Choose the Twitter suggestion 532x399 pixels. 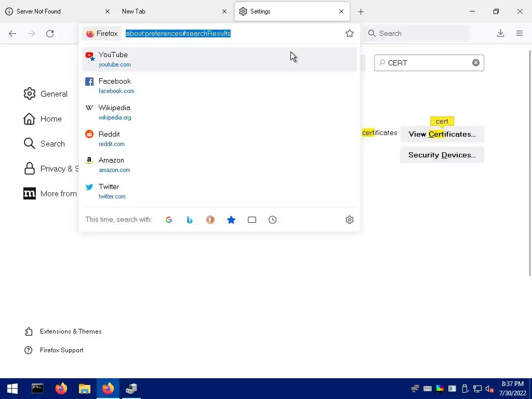click(x=220, y=191)
